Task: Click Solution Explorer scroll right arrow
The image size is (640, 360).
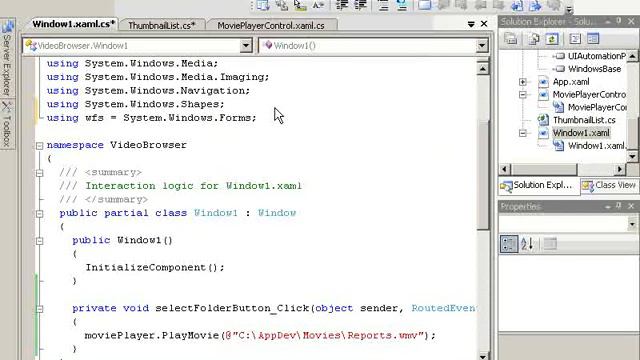Action: coord(620,169)
